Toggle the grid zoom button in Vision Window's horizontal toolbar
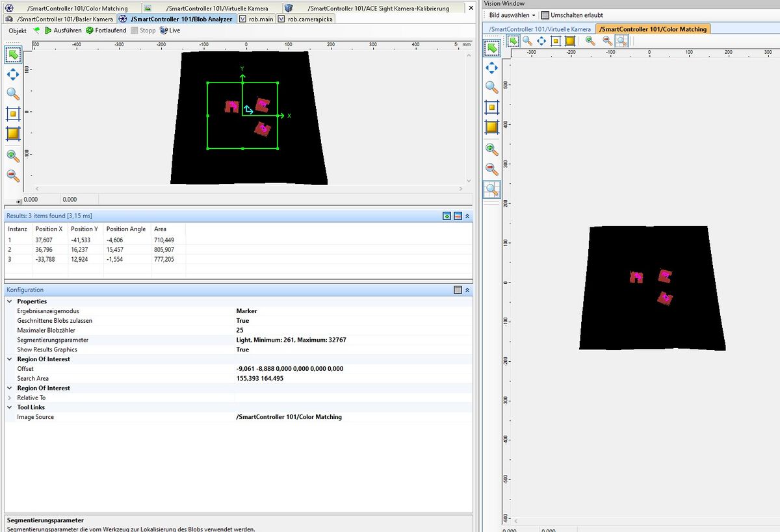Image resolution: width=780 pixels, height=532 pixels. click(621, 41)
